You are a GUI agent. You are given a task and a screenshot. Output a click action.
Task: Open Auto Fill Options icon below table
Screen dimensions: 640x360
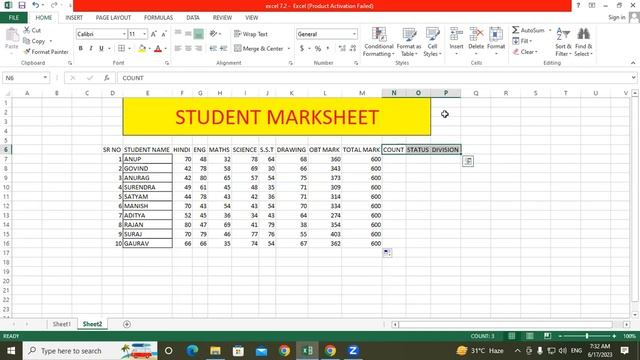point(387,253)
